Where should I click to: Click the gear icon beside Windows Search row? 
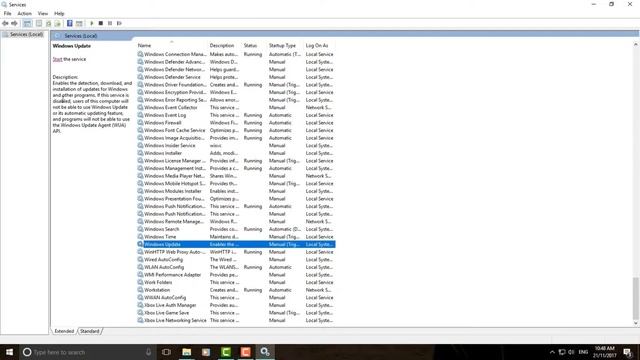pos(140,229)
